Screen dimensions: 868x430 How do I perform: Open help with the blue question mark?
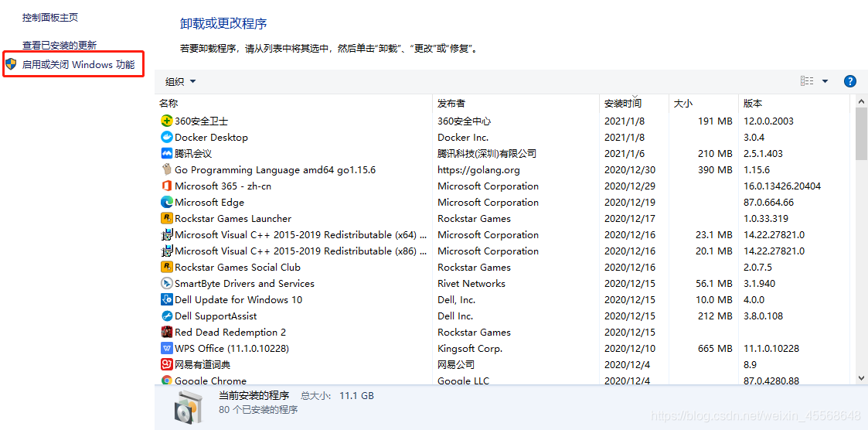tap(849, 81)
